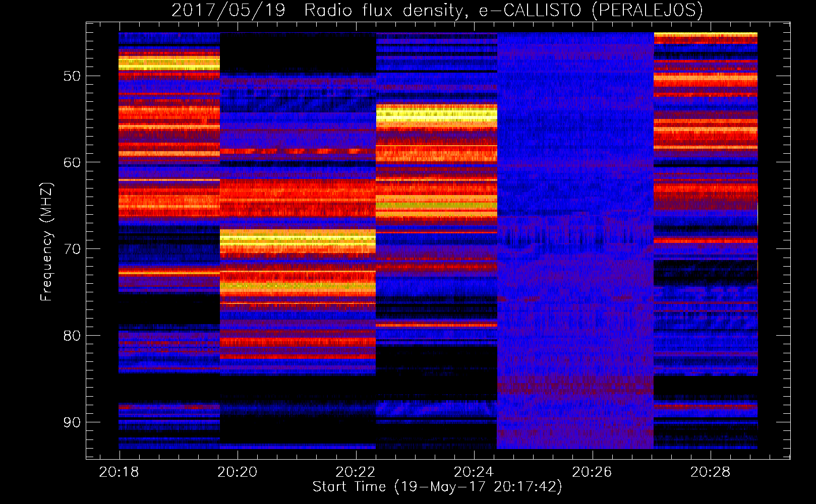
Task: Click the frequency tick label '50'
Action: pos(72,76)
